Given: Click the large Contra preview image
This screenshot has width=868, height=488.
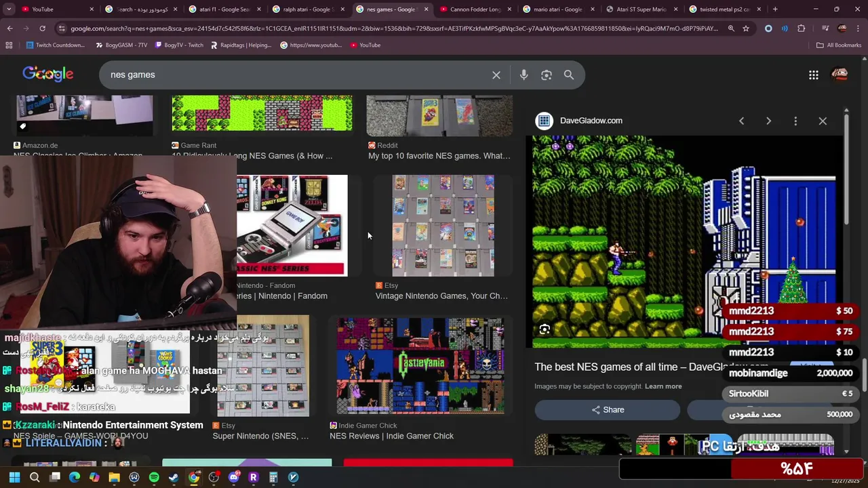Looking at the screenshot, I should (x=685, y=241).
